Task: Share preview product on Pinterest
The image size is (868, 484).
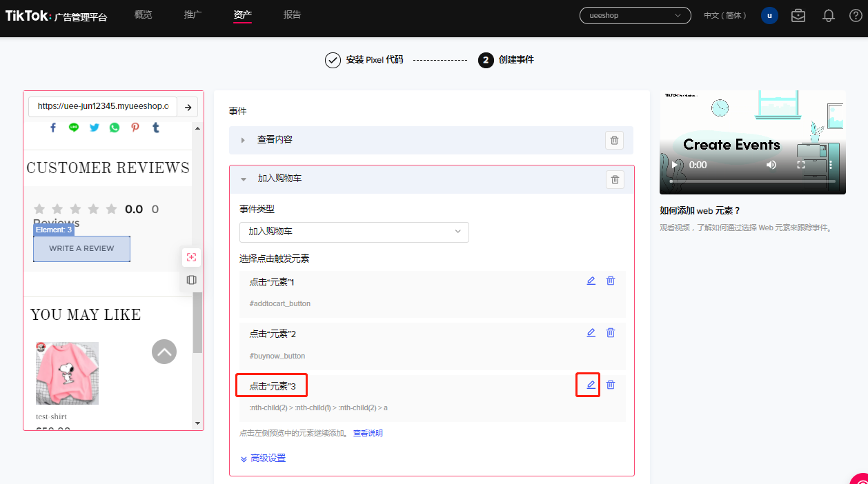Action: click(x=135, y=128)
